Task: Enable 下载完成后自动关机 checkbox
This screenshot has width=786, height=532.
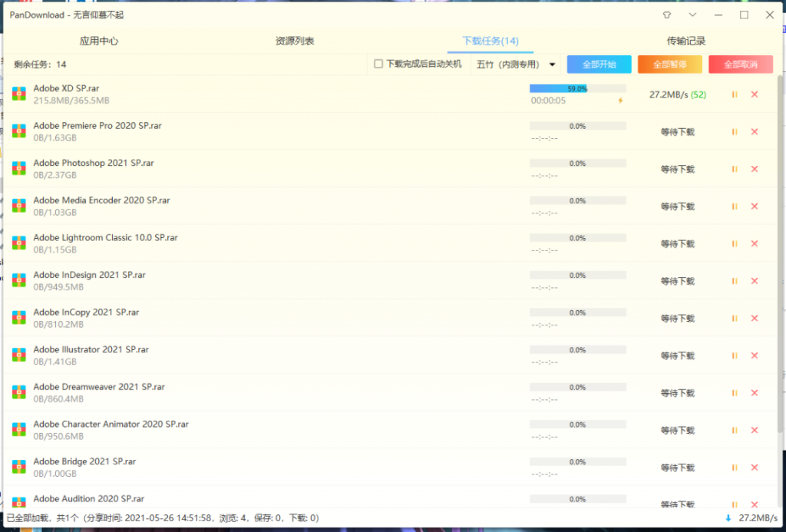Action: pyautogui.click(x=379, y=64)
